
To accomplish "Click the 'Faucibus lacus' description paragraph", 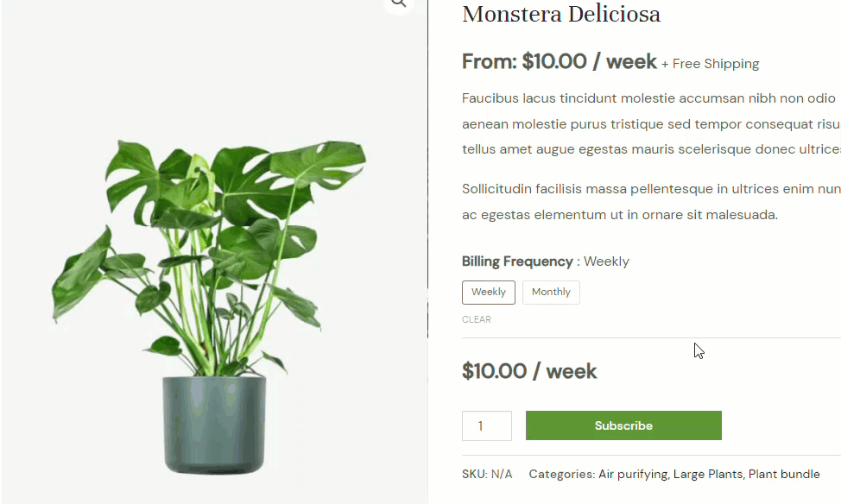I will point(649,123).
